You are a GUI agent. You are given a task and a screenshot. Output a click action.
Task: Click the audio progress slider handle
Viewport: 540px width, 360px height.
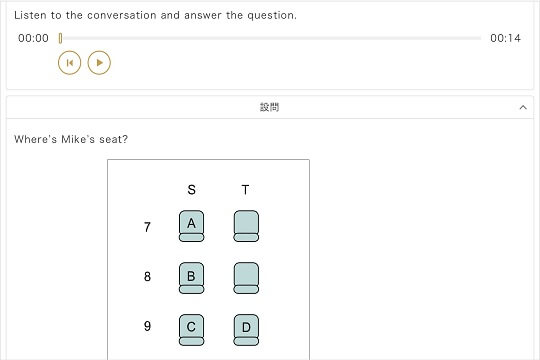60,38
